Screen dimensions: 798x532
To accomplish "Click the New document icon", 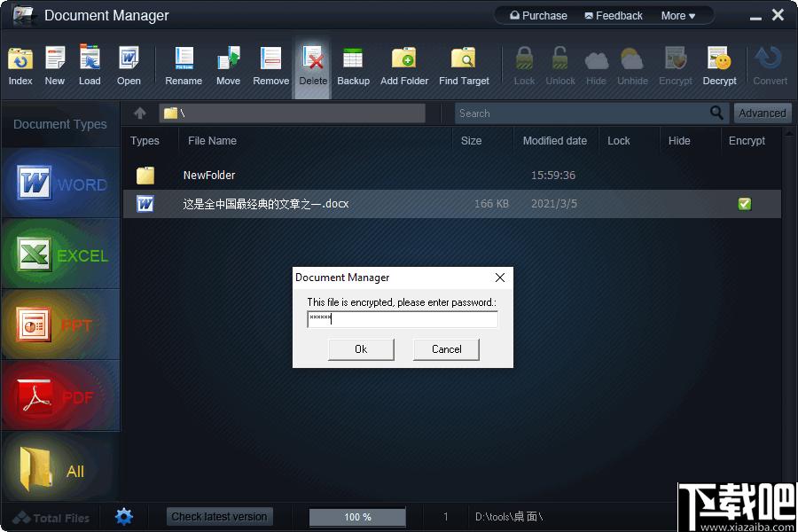I will 55,58.
